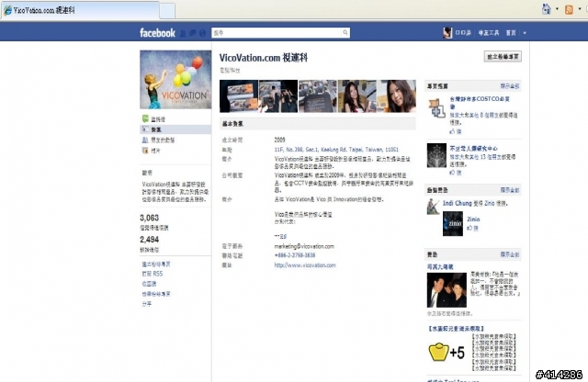Click the button at top right of page
The image size is (588, 382).
[x=503, y=57]
